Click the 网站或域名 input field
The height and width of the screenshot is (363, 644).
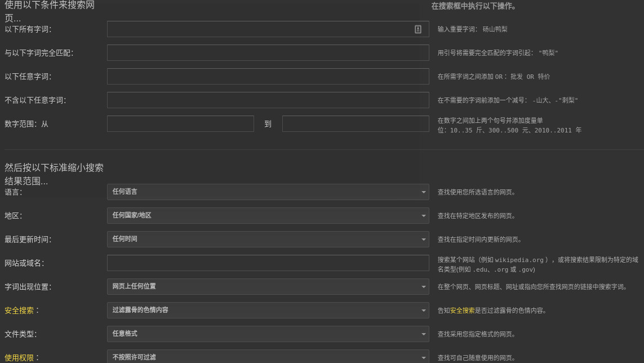click(268, 263)
